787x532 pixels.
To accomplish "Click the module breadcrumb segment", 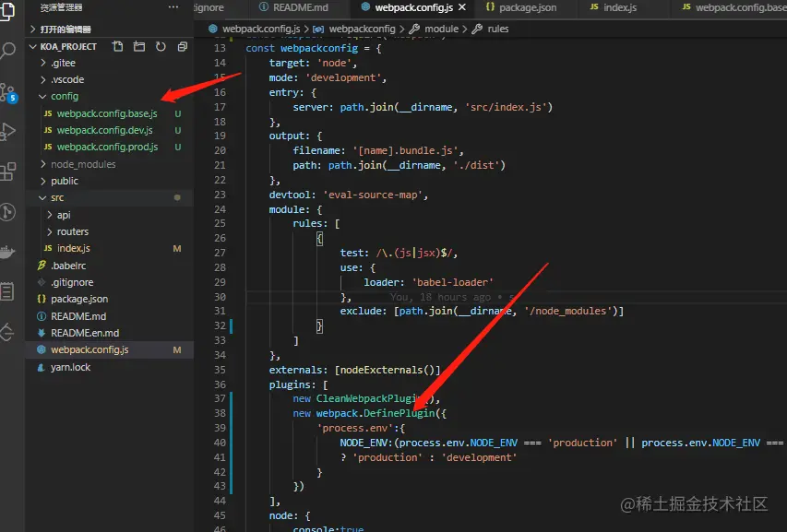I will [x=441, y=30].
